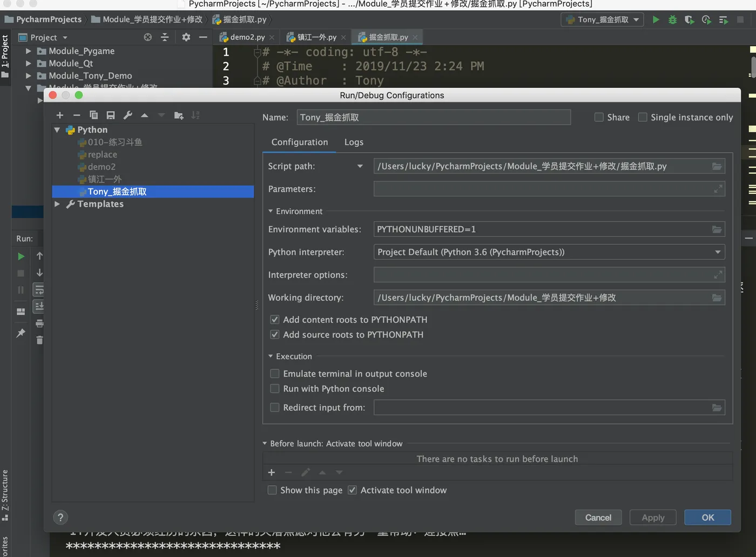
Task: Save configuration with floppy disk icon
Action: click(111, 116)
